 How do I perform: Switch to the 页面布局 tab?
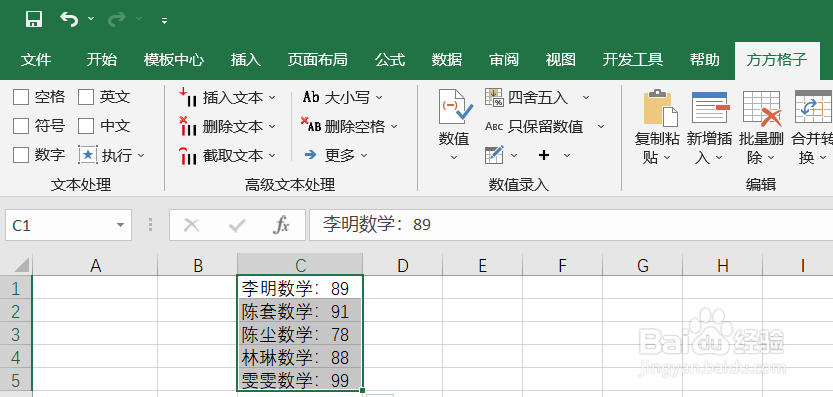[318, 60]
